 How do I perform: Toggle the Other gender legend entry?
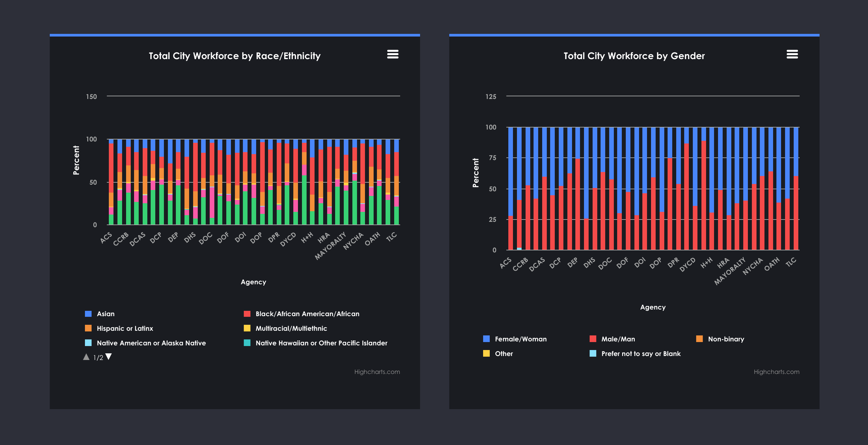[498, 354]
